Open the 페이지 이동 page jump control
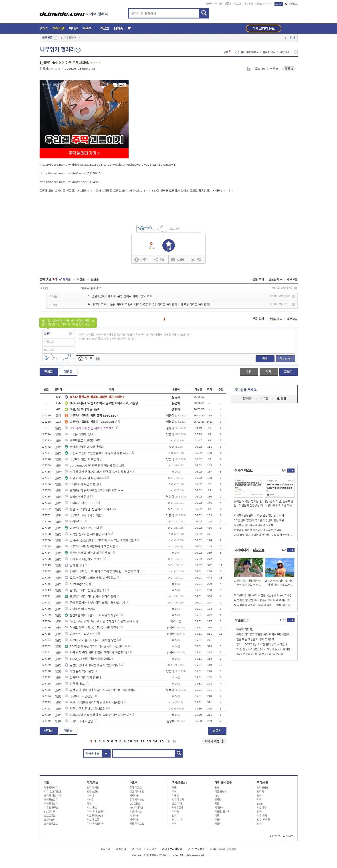The image size is (337, 868). 214,741
